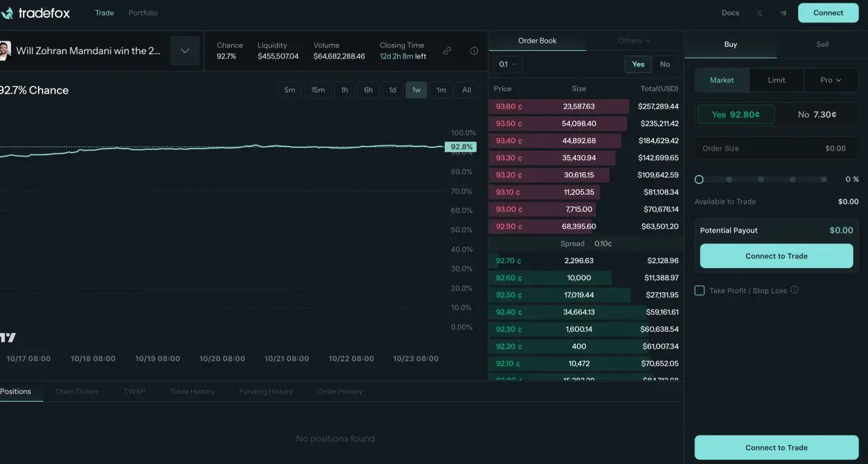Toggle the order book to No
This screenshot has height=464, width=868.
click(665, 64)
